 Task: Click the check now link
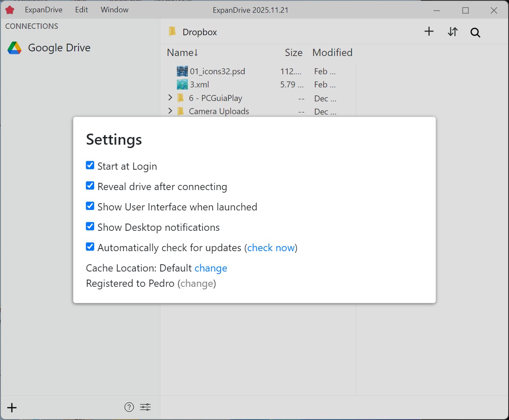pos(271,248)
